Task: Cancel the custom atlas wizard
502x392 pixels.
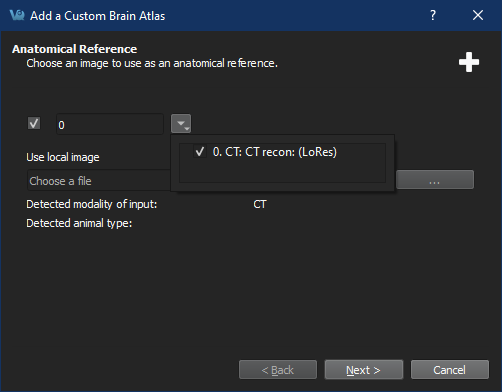Action: (x=450, y=370)
